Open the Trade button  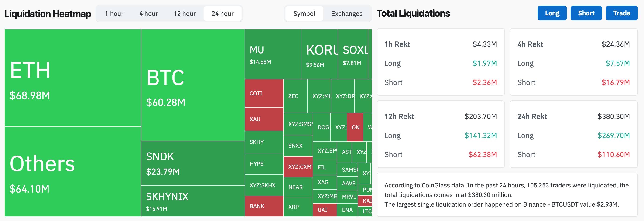pos(621,13)
